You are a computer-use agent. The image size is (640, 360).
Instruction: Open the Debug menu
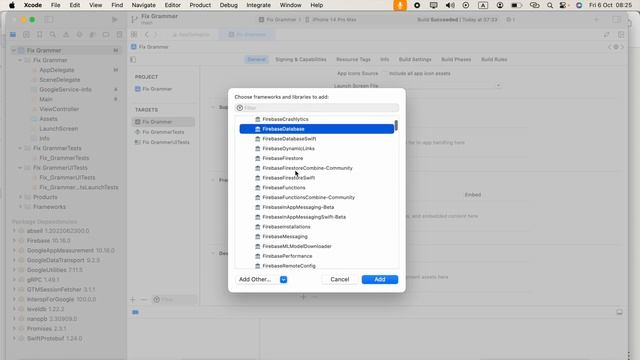(x=229, y=5)
